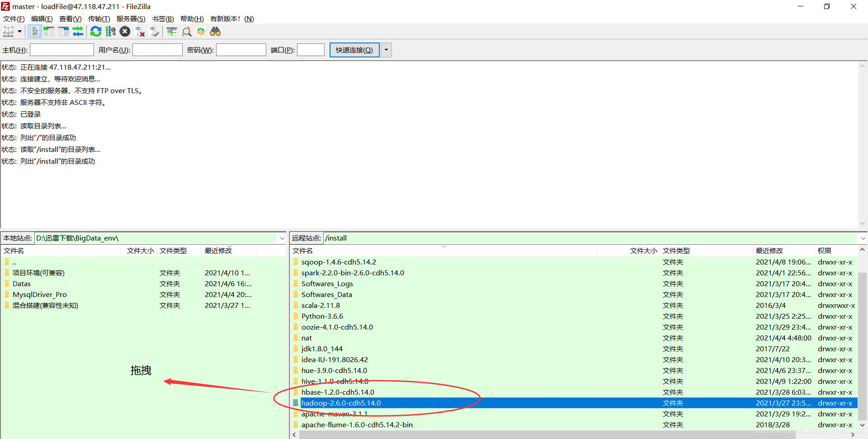Select remote folder hbase-1.2.0-cdh5.14.0
Viewport: 868px width, 439px height.
click(574, 392)
